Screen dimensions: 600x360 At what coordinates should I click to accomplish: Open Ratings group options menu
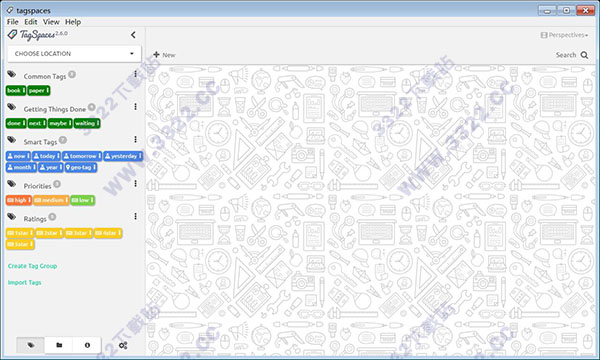point(135,217)
